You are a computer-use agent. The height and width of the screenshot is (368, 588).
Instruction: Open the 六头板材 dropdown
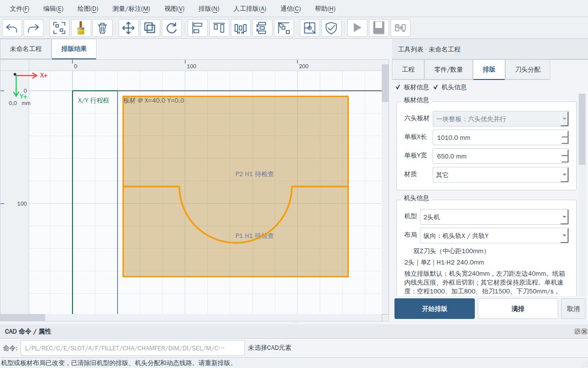501,119
